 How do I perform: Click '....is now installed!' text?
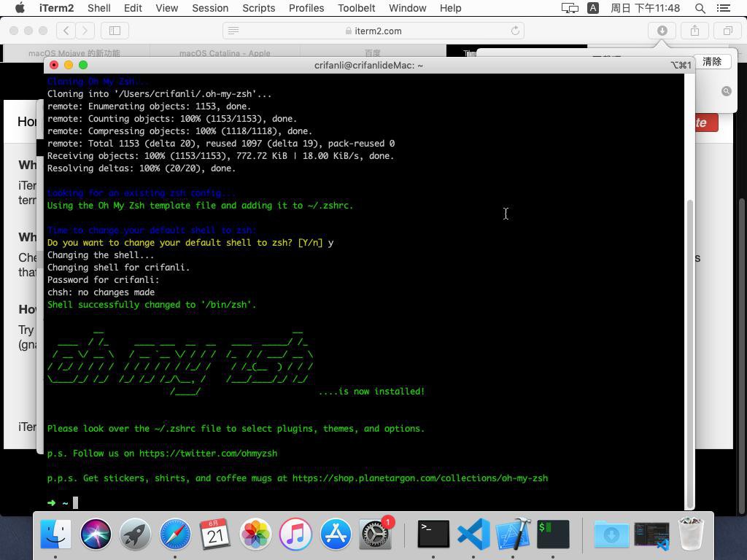coord(371,392)
